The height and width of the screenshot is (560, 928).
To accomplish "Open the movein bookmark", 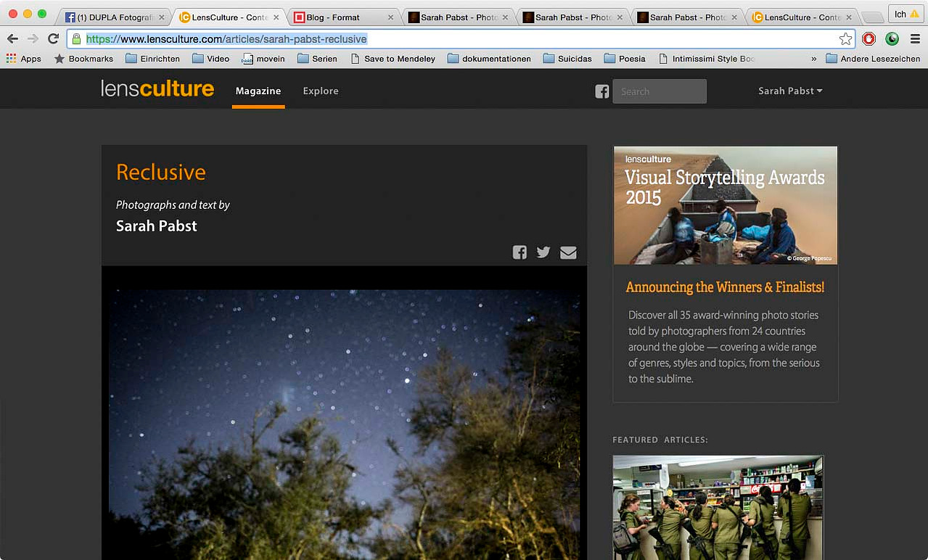I will (x=263, y=59).
